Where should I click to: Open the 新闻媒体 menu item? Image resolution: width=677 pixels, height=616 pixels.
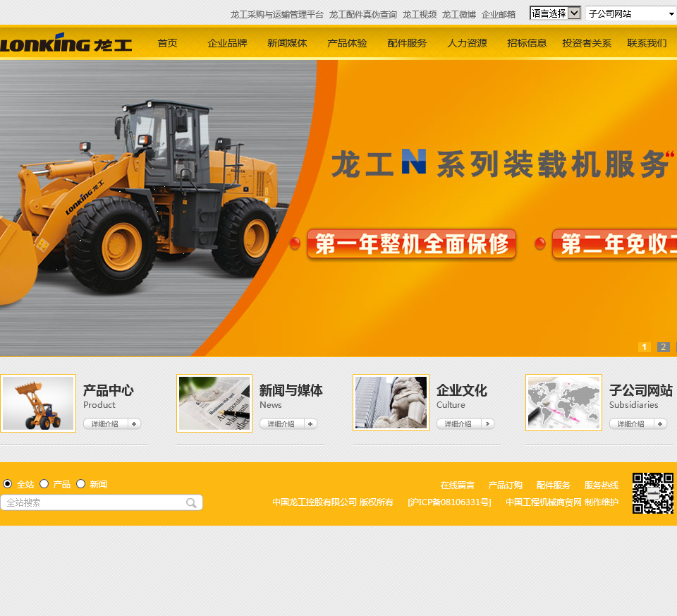point(287,43)
